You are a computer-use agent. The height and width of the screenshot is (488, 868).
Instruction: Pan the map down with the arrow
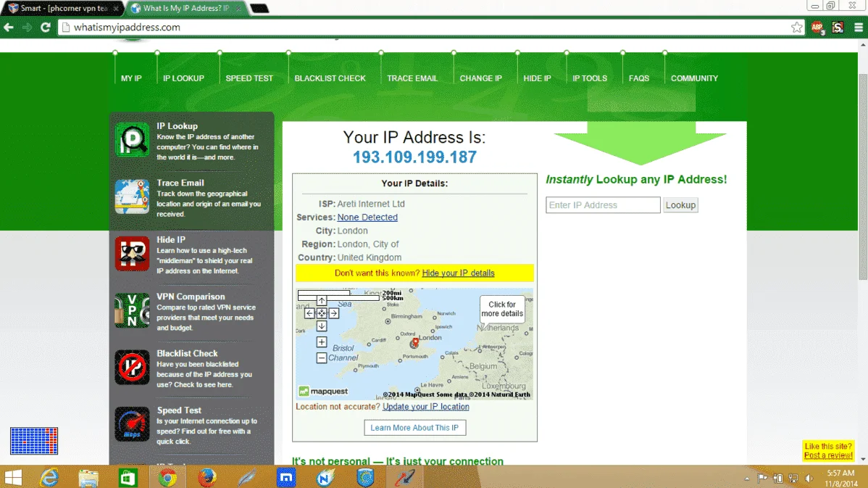322,326
